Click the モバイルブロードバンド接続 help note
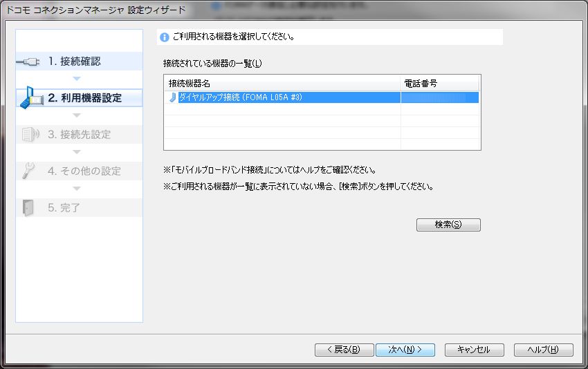 click(270, 170)
